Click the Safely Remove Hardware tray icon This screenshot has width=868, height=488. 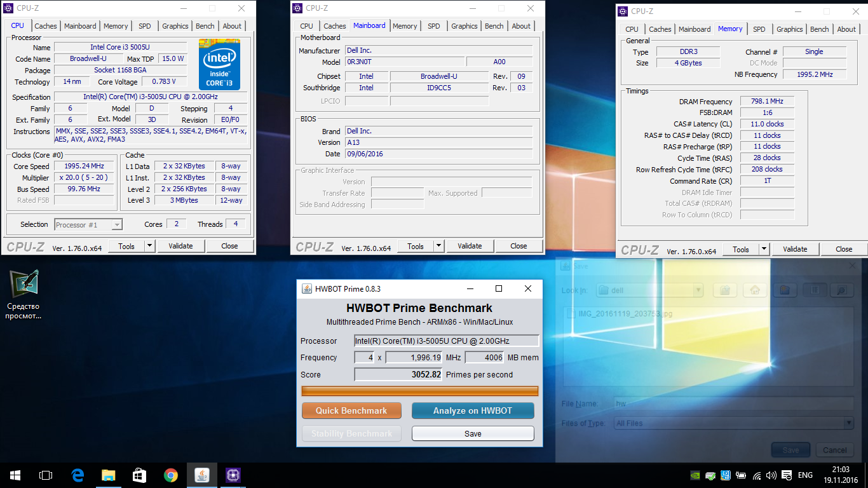tap(710, 475)
